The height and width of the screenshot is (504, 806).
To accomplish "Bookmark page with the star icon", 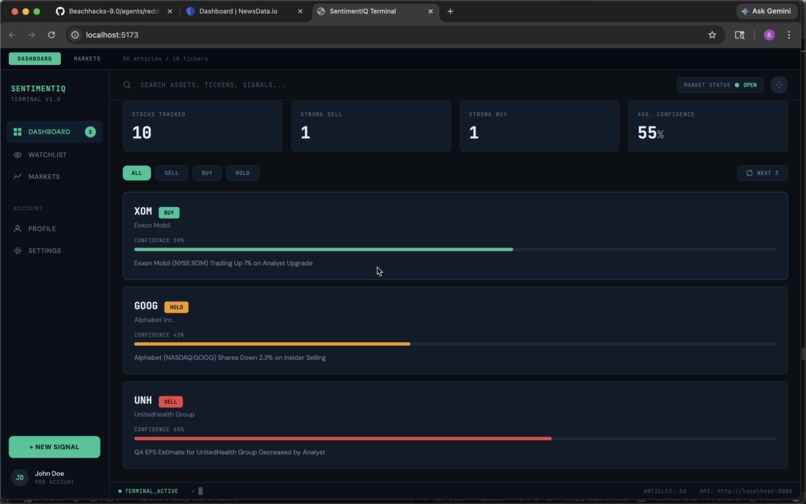I will pos(712,35).
